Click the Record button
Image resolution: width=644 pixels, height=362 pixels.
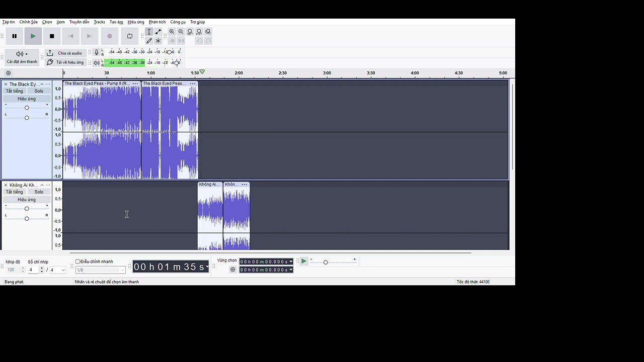coord(110,36)
